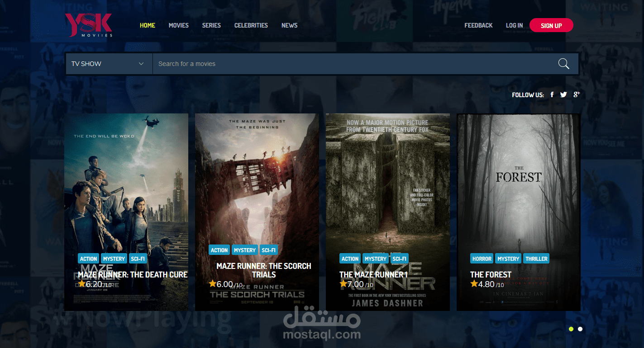Viewport: 644px width, 348px height.
Task: Click the search magnifier icon
Action: point(563,64)
